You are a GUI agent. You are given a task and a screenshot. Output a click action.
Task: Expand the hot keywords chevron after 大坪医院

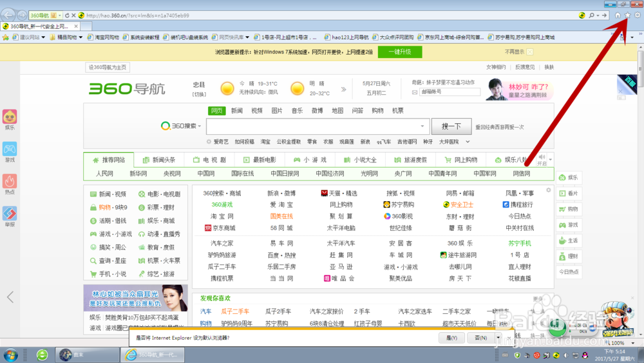coord(468,142)
